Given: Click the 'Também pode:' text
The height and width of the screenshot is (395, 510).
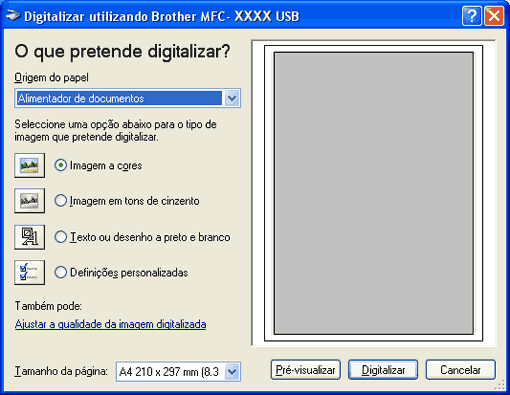Looking at the screenshot, I should tap(48, 306).
